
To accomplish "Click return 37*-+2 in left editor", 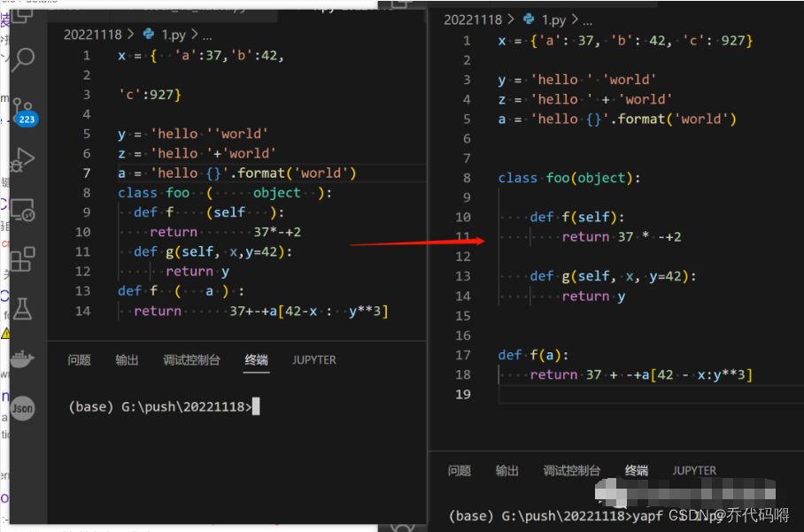I will click(x=226, y=232).
